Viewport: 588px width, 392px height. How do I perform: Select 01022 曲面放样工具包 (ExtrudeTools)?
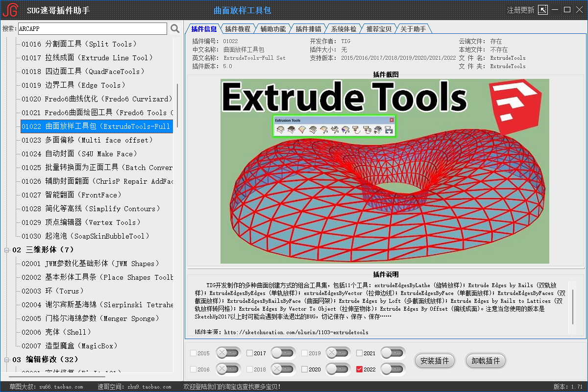click(x=97, y=126)
